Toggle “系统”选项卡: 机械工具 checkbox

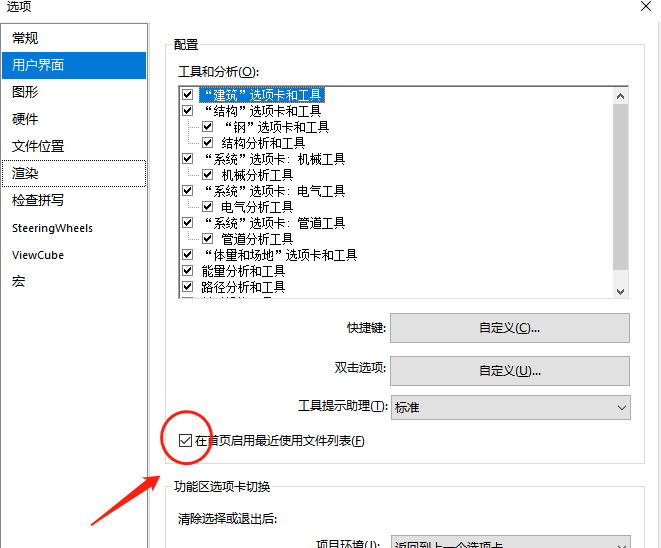click(x=188, y=158)
